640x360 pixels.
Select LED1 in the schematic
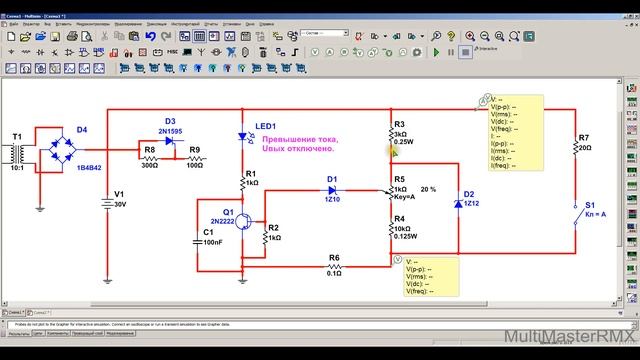(245, 137)
